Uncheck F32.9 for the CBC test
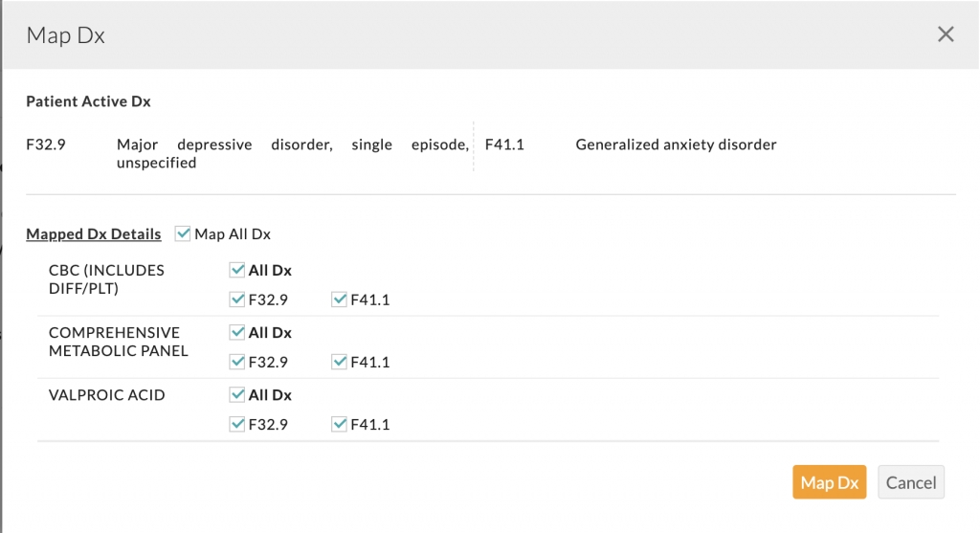 tap(237, 300)
